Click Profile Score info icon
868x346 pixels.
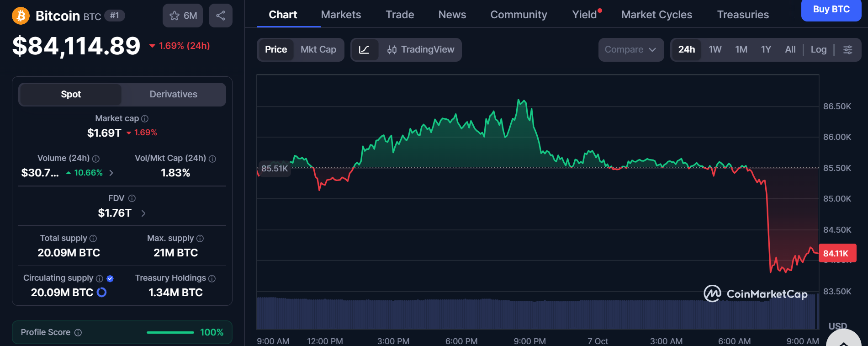(x=78, y=333)
